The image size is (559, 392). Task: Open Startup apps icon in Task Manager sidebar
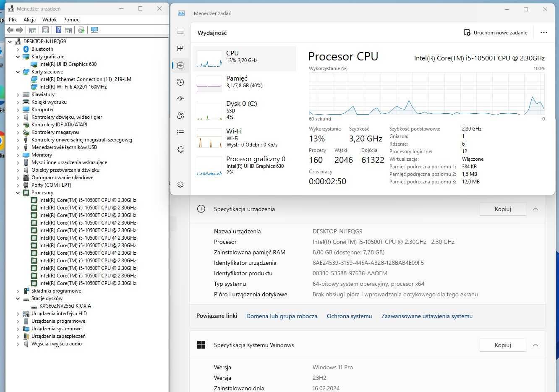(180, 99)
